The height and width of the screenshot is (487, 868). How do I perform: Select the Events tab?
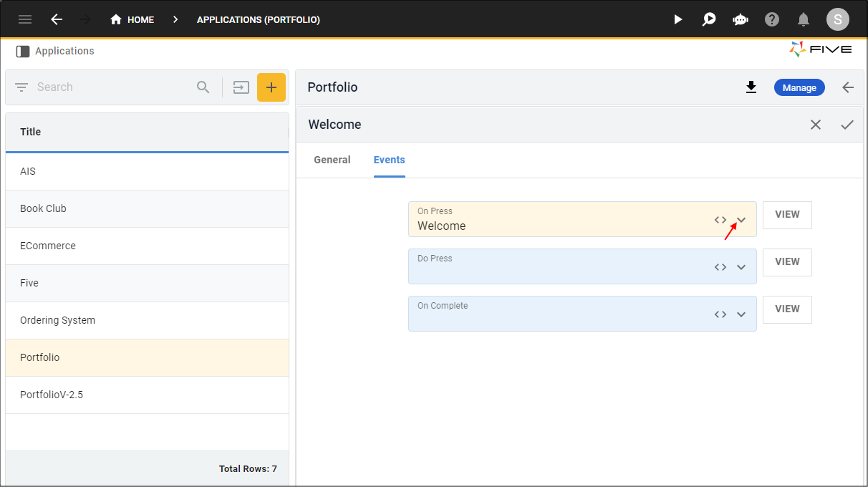coord(389,160)
